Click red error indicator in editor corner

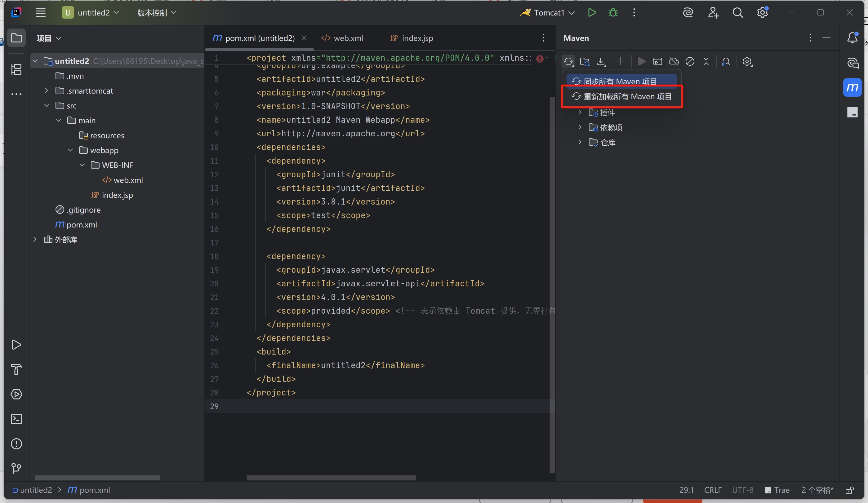point(542,59)
